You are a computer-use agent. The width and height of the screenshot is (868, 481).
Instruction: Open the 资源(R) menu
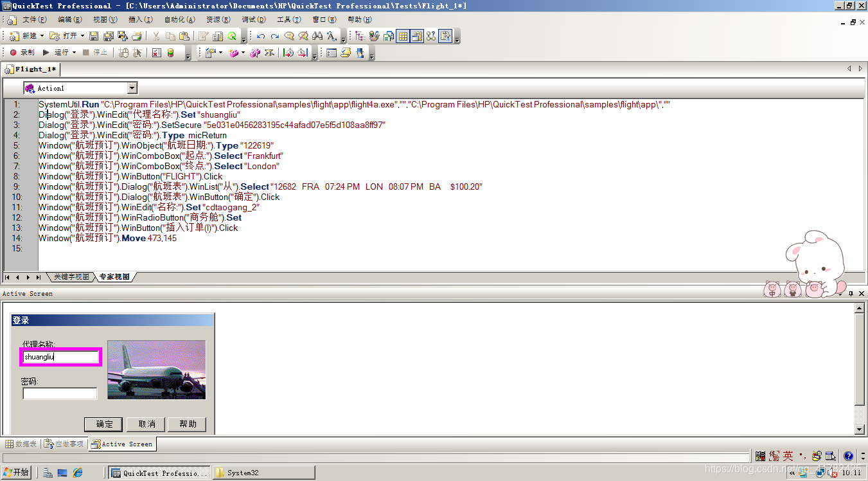pyautogui.click(x=219, y=20)
